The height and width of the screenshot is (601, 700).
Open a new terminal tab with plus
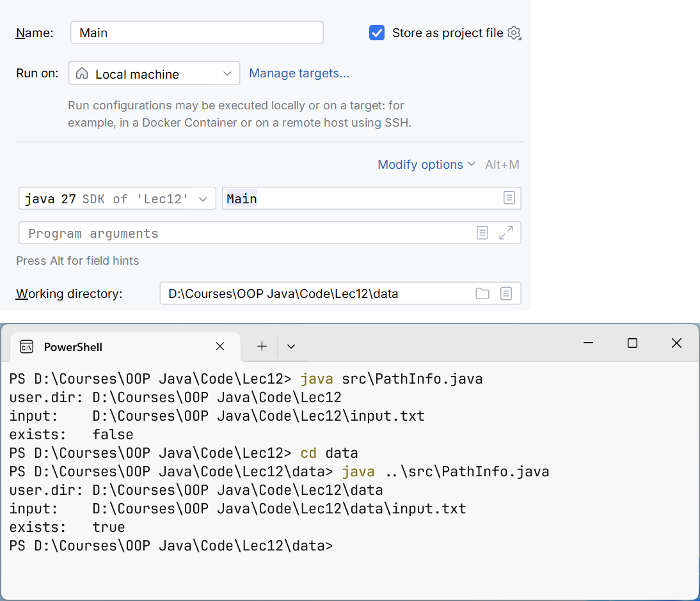(262, 347)
